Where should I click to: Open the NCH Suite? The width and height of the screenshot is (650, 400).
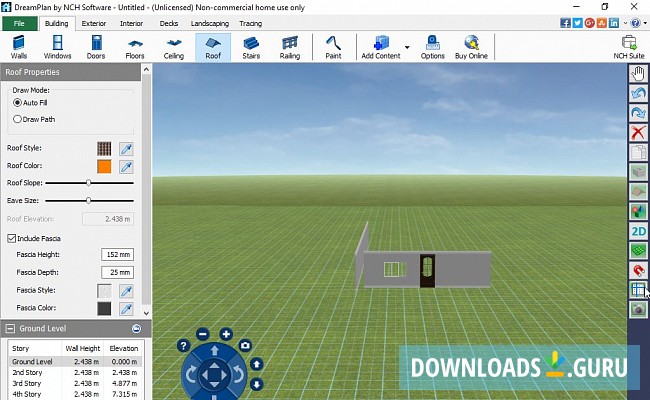coord(629,47)
